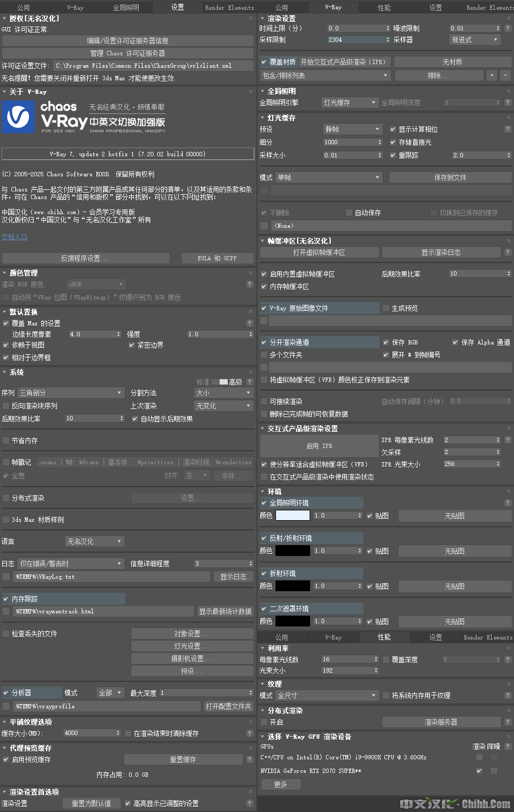
Task: Open help icon in 颜色管理 section
Action: point(249,284)
